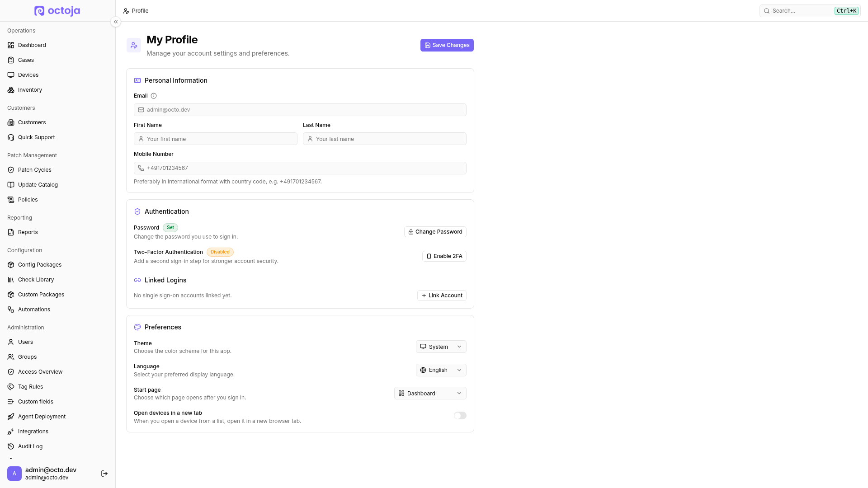Screen dimensions: 868x488
Task: Open Custom Packages in the sidebar
Action: 58,295
